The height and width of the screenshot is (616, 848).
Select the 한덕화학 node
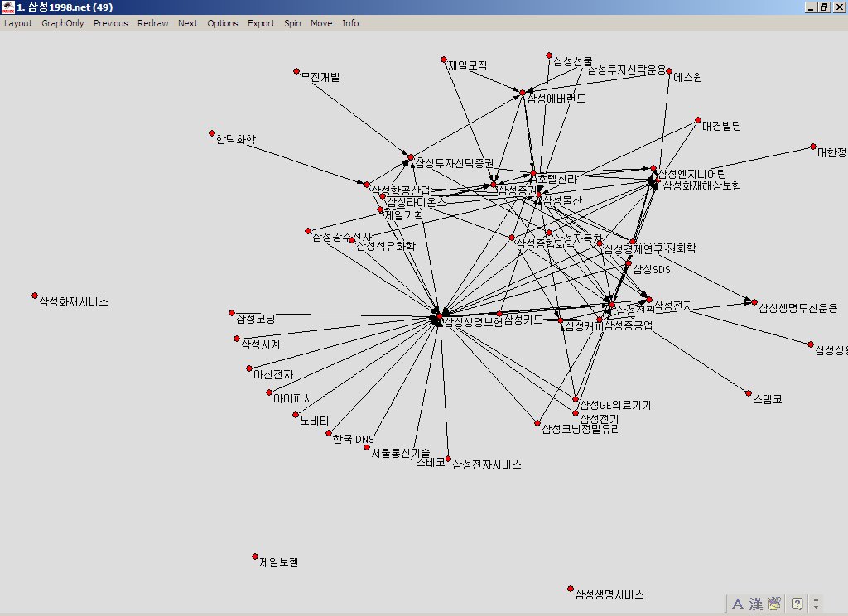pyautogui.click(x=212, y=133)
